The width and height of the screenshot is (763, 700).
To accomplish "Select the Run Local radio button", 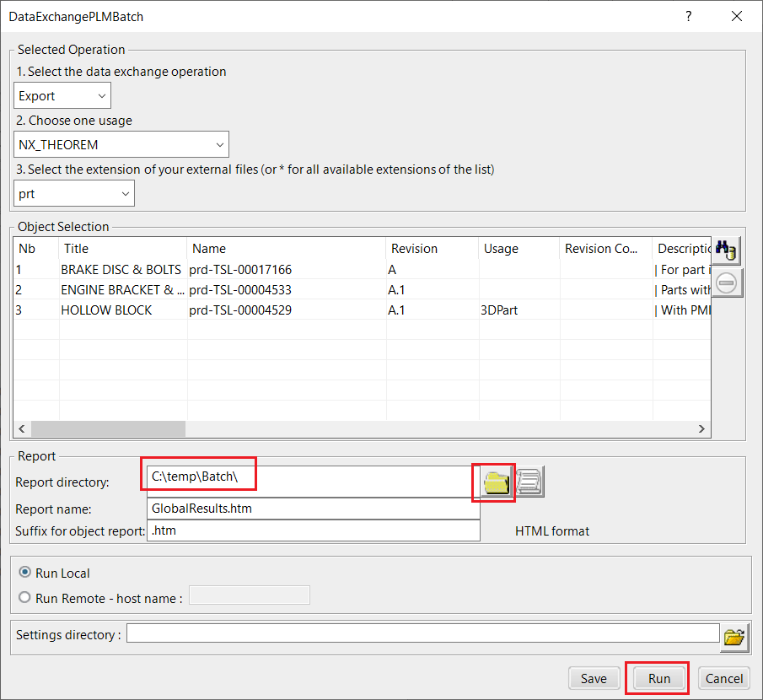I will [x=24, y=572].
